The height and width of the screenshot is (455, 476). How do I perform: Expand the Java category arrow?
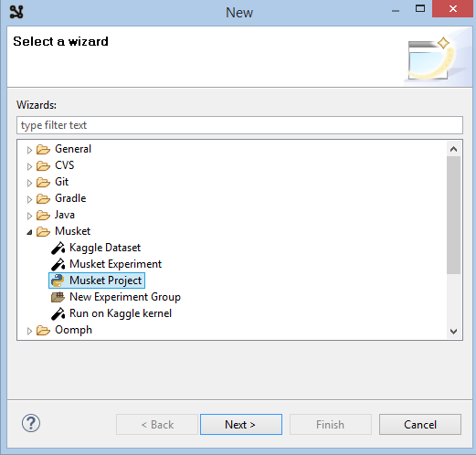click(29, 216)
